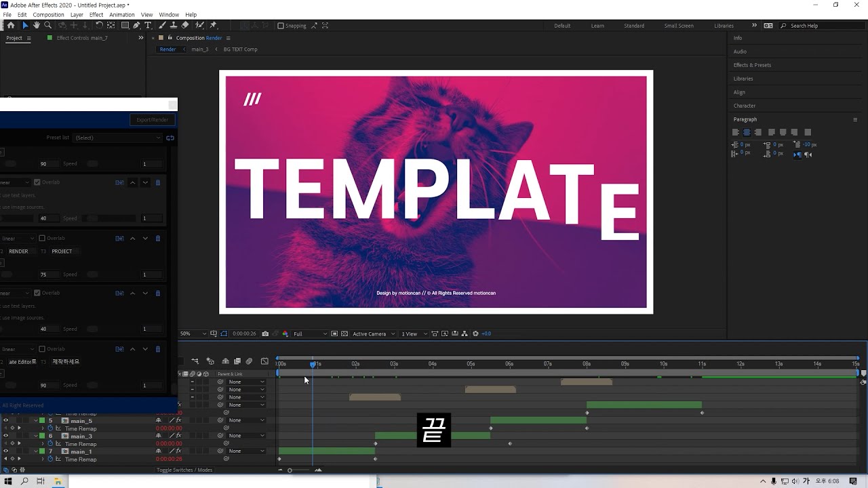Open the File menu
Viewport: 868px width, 488px height.
click(7, 14)
